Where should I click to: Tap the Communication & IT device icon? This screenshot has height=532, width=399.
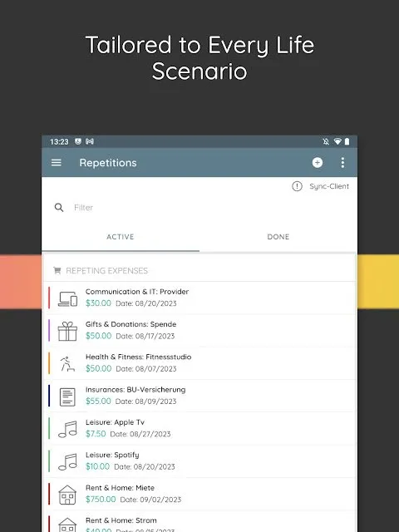pyautogui.click(x=67, y=298)
